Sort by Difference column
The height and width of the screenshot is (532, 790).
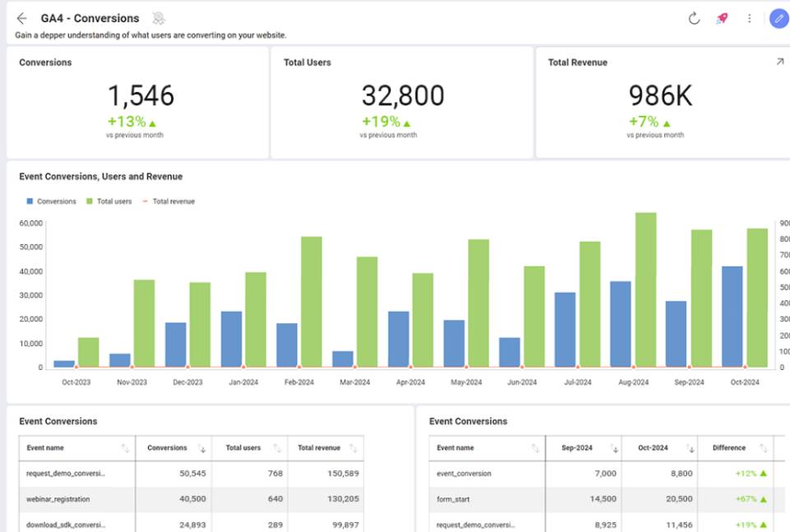[x=764, y=448]
